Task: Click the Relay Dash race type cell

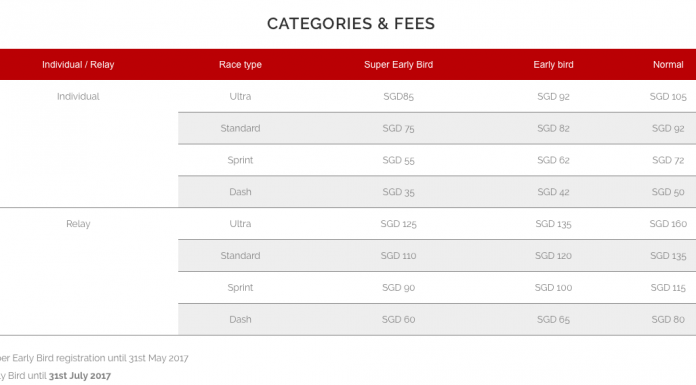Action: click(240, 320)
